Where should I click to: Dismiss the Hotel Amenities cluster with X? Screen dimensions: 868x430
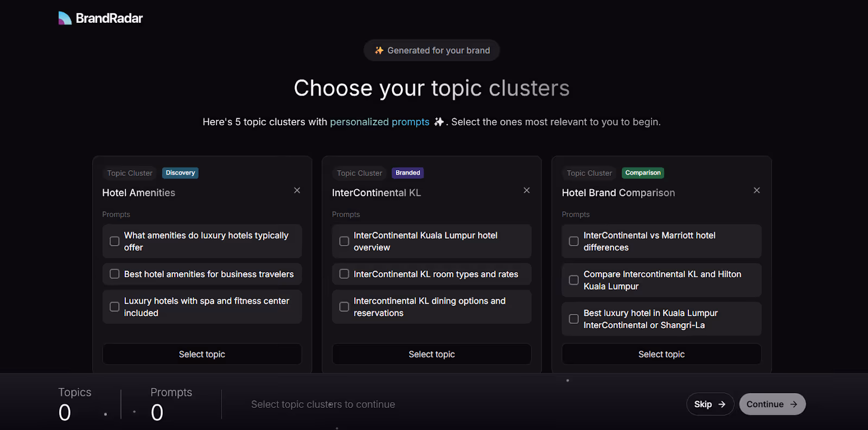[297, 190]
